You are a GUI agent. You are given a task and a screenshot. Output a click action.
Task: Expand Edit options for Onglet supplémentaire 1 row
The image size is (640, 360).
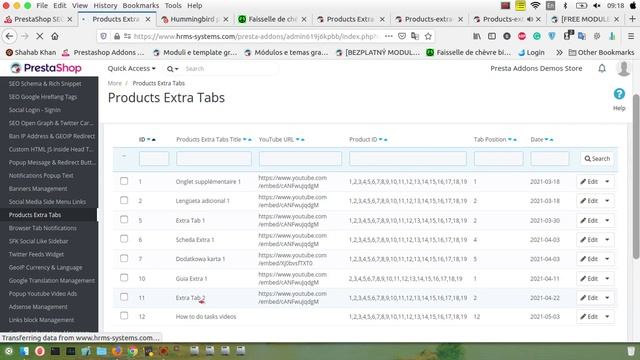(x=607, y=182)
